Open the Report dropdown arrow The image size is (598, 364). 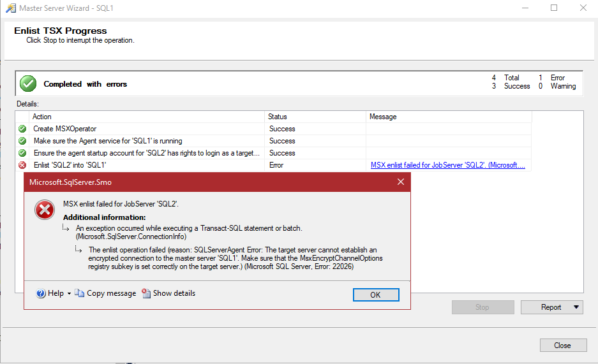click(x=576, y=307)
